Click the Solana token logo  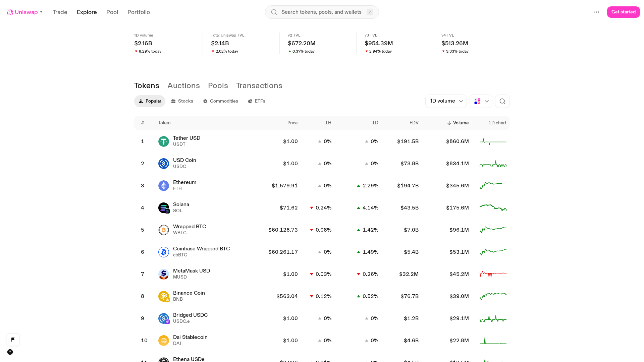(x=164, y=208)
